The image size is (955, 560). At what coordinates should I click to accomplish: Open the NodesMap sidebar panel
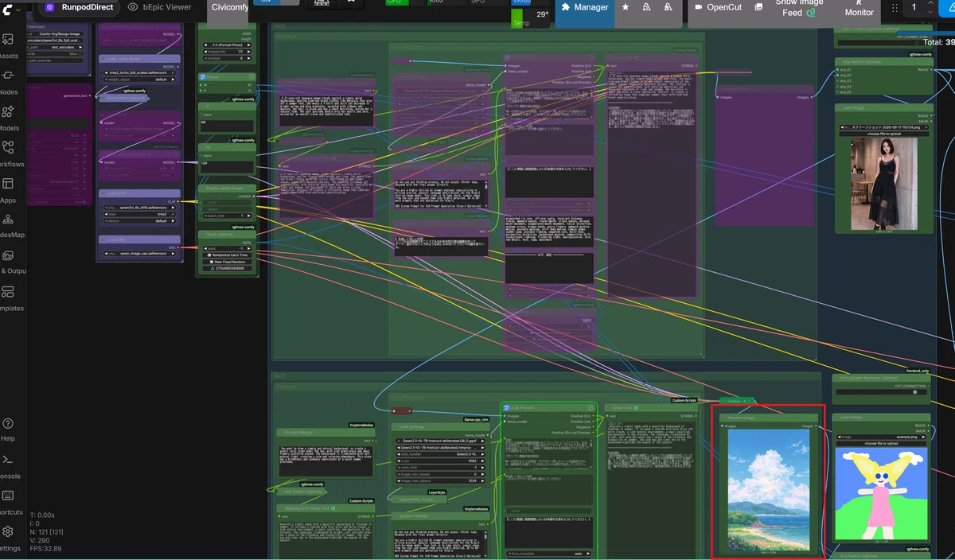pyautogui.click(x=11, y=226)
